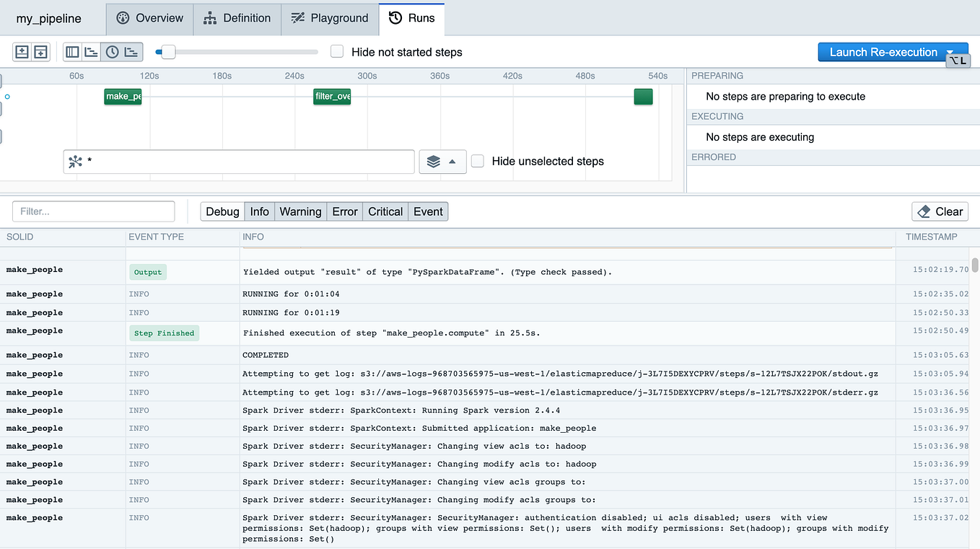This screenshot has width=980, height=549.
Task: Switch to the flat column Gantt view
Action: coord(71,51)
